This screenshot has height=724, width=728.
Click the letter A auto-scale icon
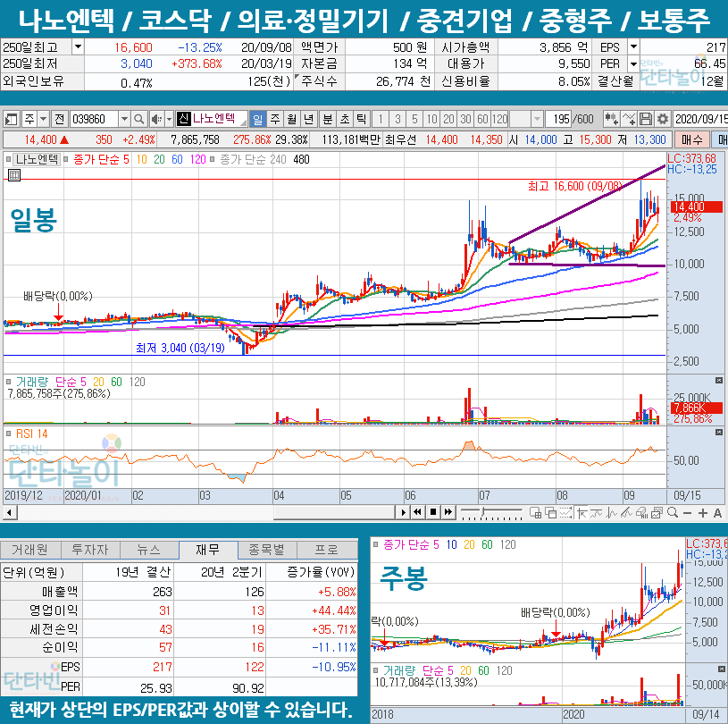717,513
